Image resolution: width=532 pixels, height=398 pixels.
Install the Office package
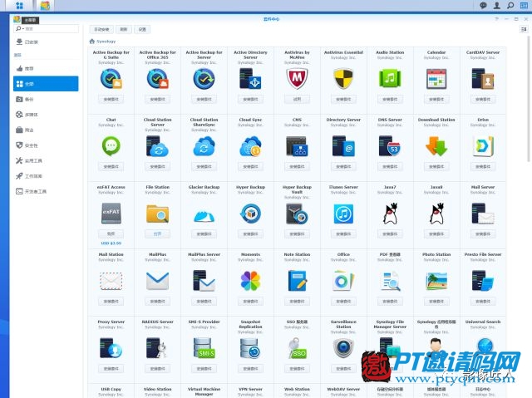(x=343, y=301)
